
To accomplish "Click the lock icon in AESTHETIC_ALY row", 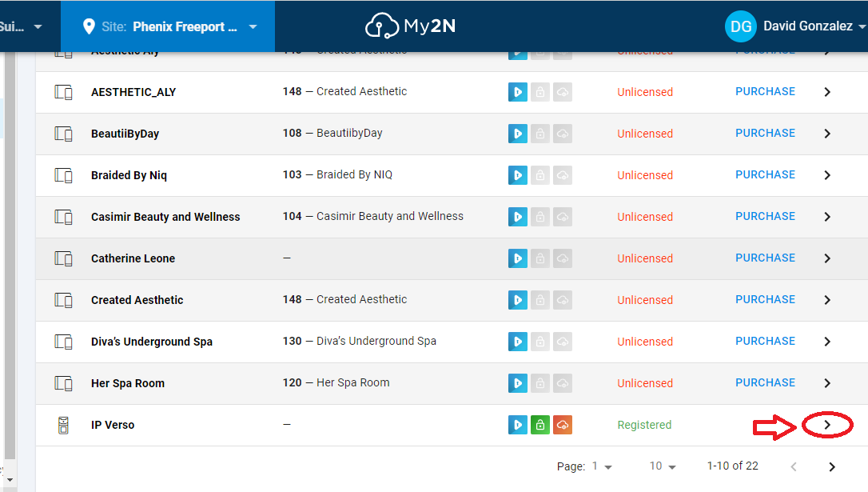I will click(x=540, y=92).
